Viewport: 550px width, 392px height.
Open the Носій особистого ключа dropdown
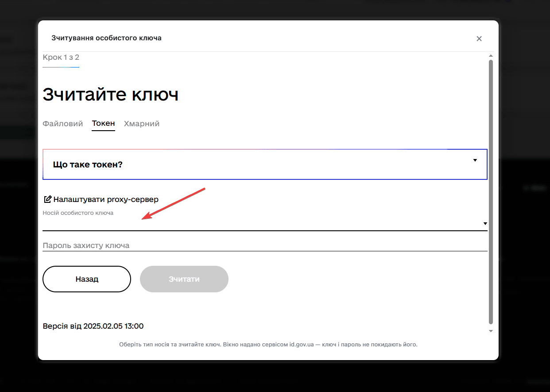point(265,224)
